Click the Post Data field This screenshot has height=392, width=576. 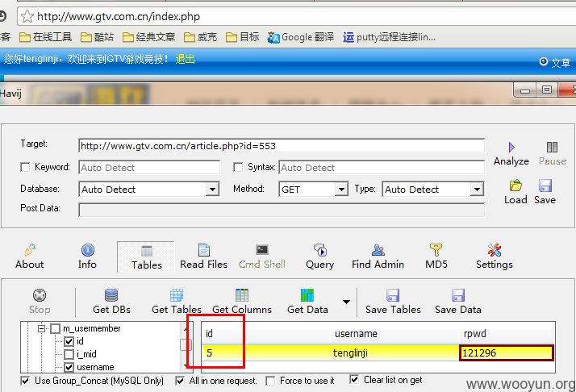click(282, 211)
